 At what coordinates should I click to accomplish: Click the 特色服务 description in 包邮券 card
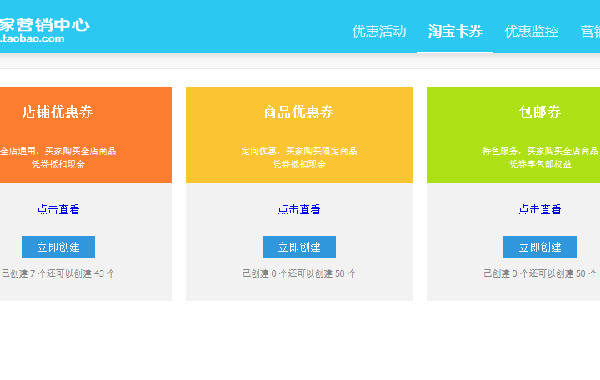(x=540, y=157)
